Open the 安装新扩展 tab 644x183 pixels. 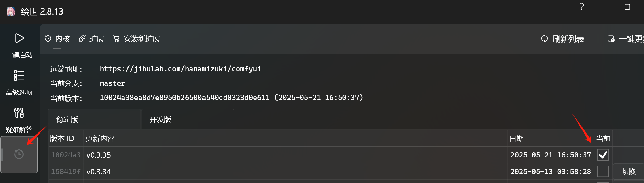point(137,39)
